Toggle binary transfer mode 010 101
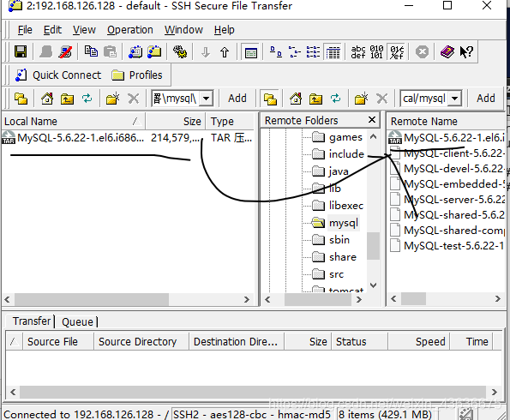The height and width of the screenshot is (420, 510). [x=376, y=52]
